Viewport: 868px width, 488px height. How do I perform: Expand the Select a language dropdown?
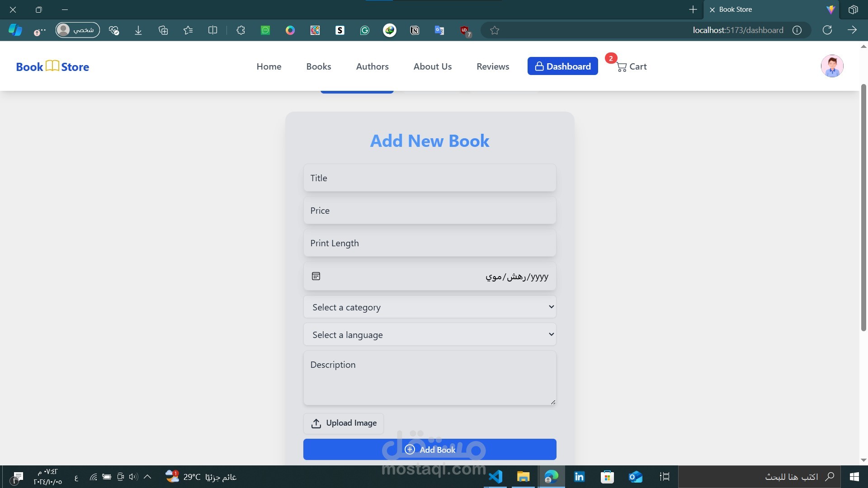[429, 335]
